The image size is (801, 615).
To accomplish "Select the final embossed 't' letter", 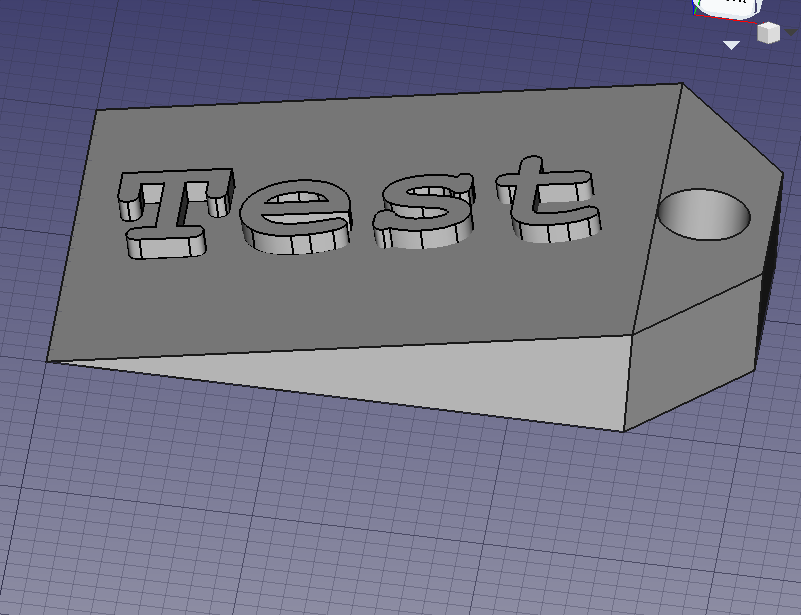I will pos(549,199).
